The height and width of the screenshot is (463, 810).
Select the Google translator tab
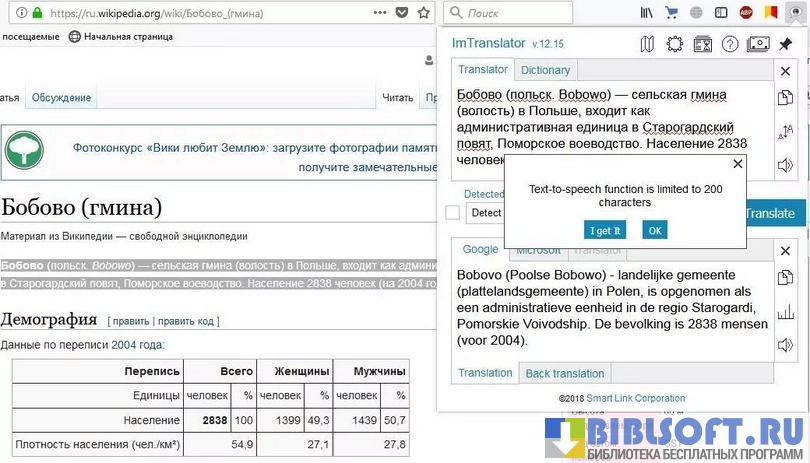[480, 250]
